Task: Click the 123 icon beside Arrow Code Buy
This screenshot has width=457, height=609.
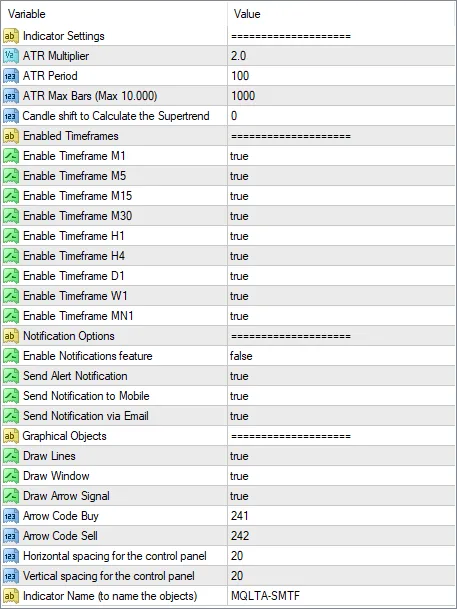Action: [x=11, y=516]
